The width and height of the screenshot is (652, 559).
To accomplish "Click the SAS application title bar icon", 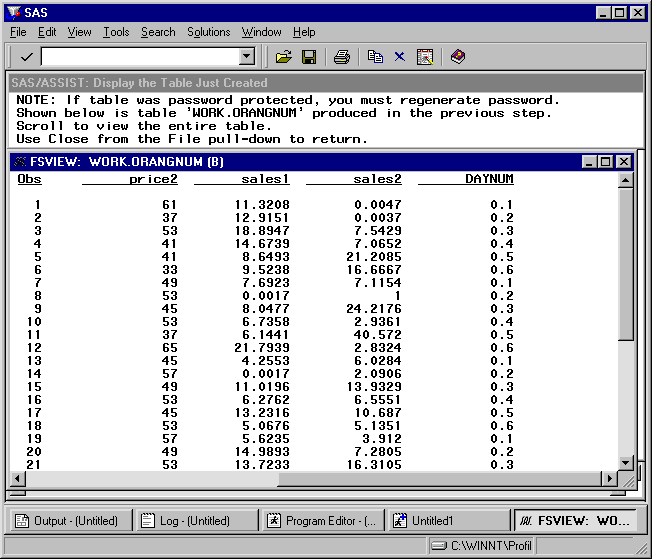I will coord(14,12).
